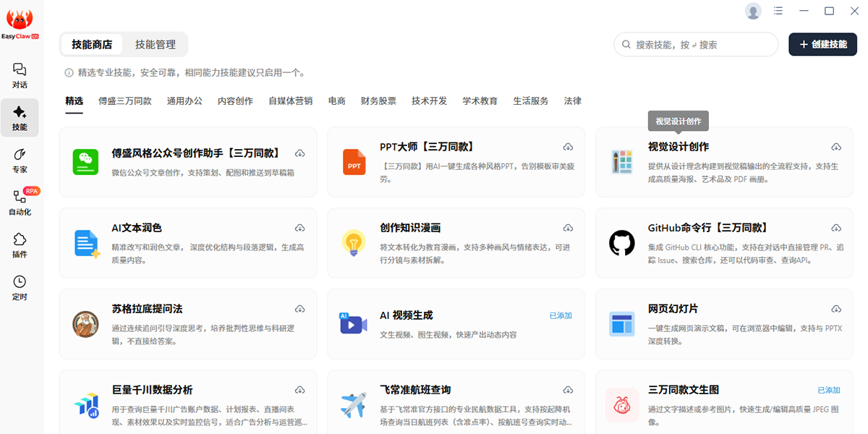Download the 苏格拉底提问法 skill
The image size is (868, 434).
click(300, 309)
